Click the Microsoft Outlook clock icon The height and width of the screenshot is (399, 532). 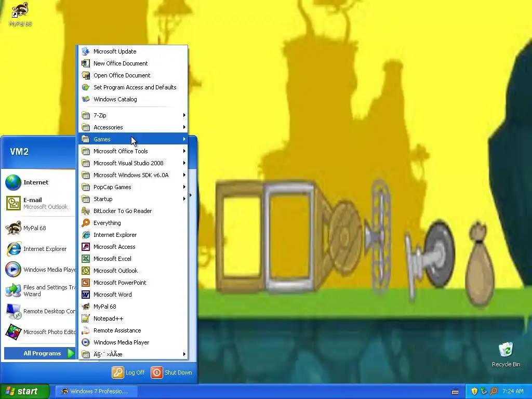[86, 270]
